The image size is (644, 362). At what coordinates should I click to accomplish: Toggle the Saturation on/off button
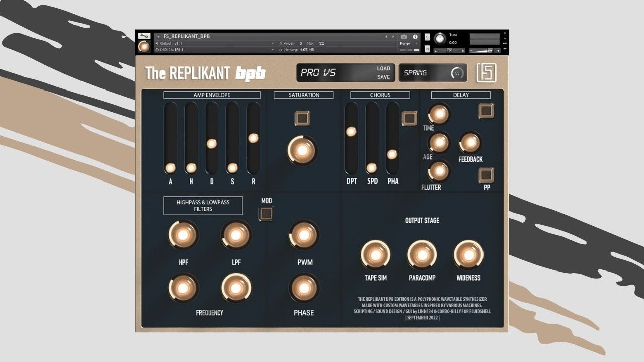[x=302, y=118]
